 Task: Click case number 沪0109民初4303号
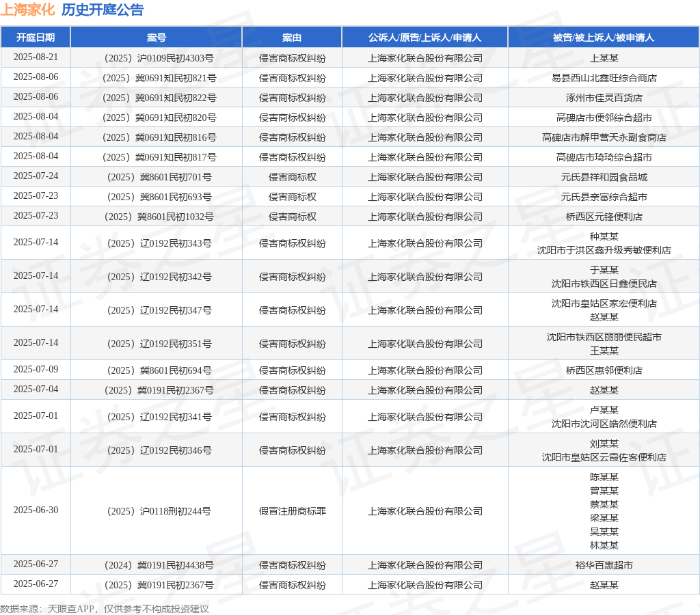(159, 58)
